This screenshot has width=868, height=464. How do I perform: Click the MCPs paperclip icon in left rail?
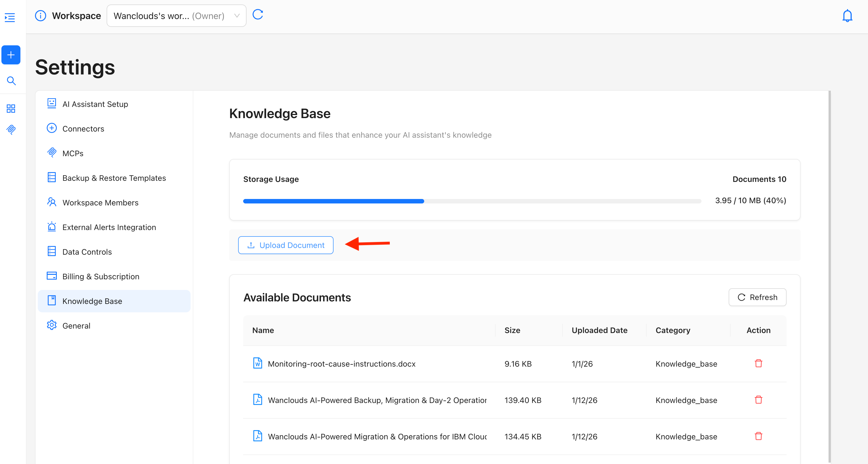coord(11,129)
